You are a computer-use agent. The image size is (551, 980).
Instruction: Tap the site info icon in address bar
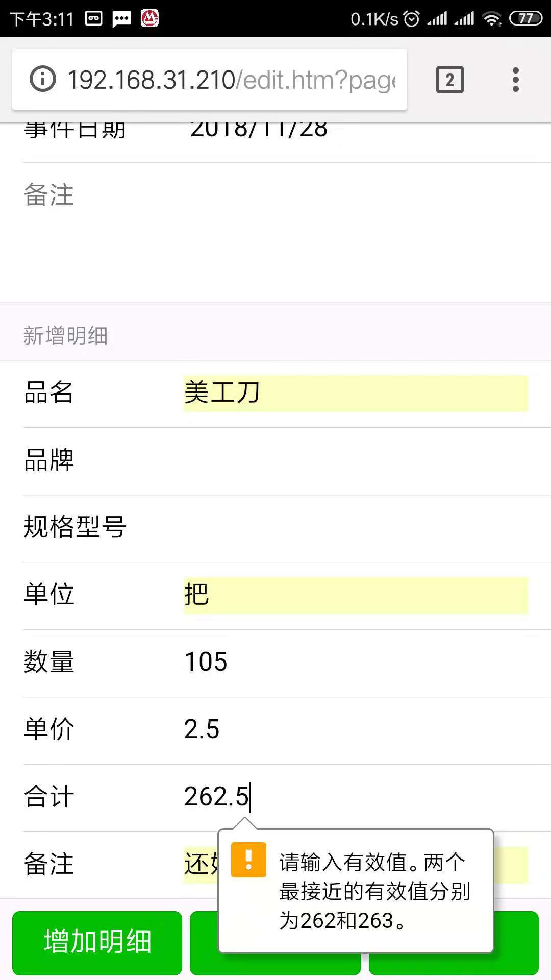pyautogui.click(x=42, y=79)
